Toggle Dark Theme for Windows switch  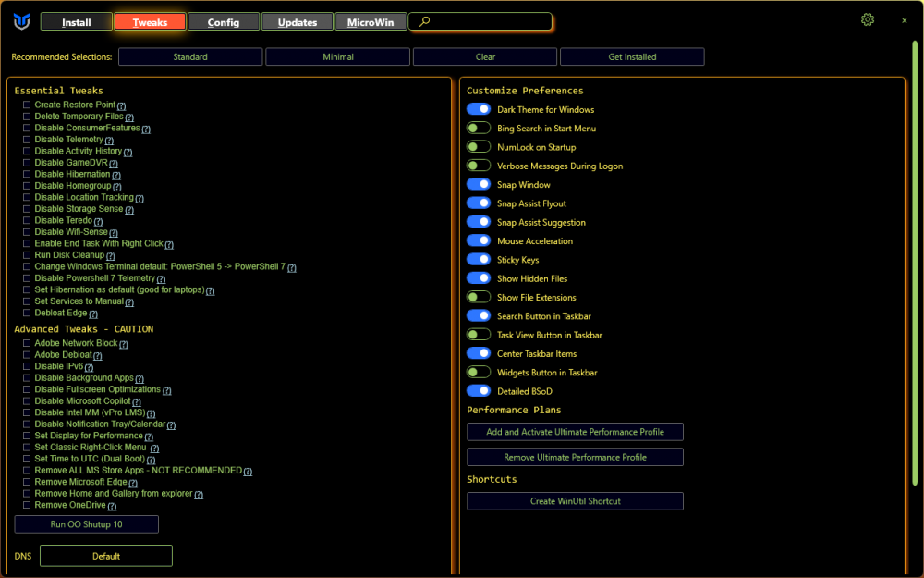click(x=479, y=109)
